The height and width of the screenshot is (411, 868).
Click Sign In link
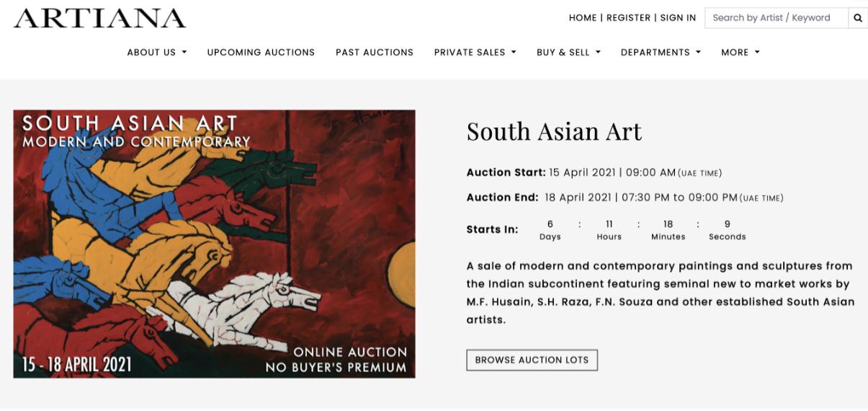[x=678, y=18]
